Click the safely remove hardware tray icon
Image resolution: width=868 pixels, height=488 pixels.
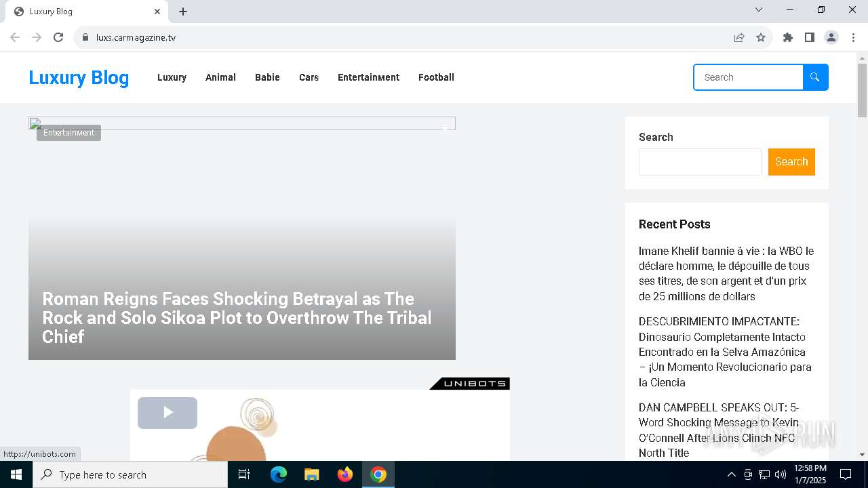(x=748, y=474)
